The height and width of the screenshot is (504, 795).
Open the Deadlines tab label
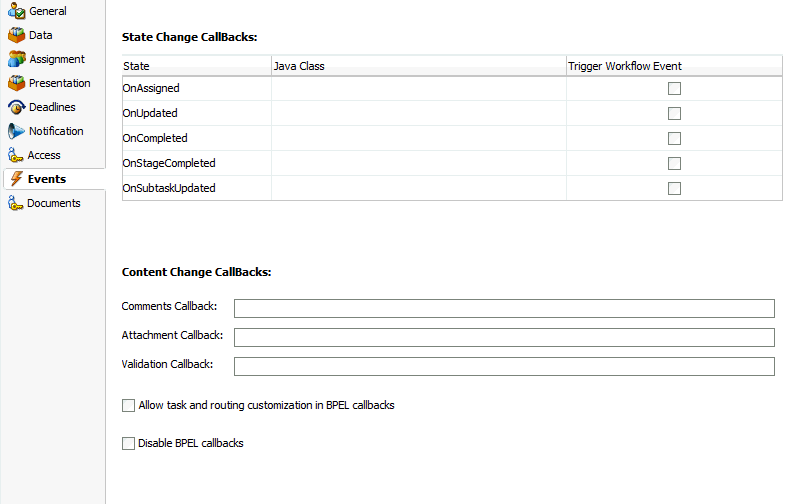[x=52, y=107]
